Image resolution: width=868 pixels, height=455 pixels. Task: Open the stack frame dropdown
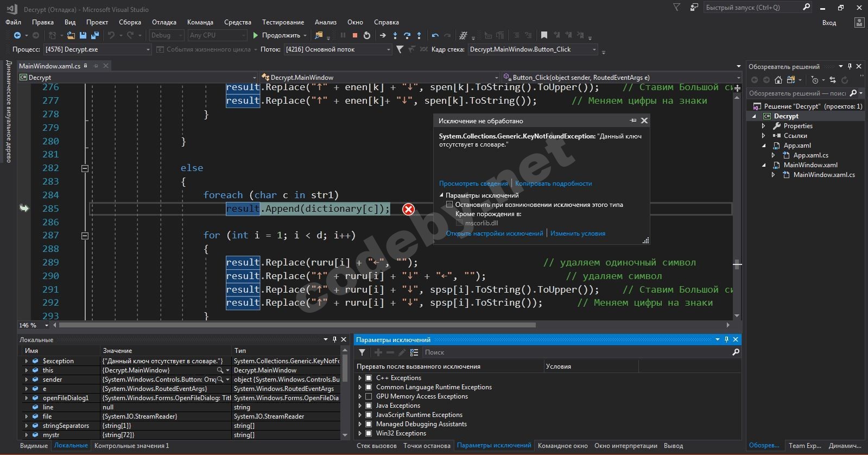[x=594, y=49]
